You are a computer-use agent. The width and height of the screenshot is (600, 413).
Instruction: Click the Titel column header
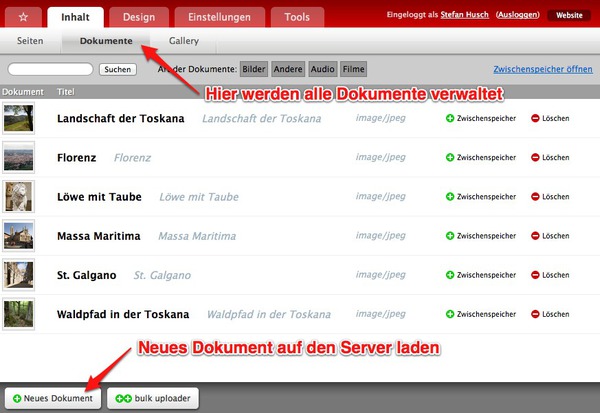tap(66, 92)
